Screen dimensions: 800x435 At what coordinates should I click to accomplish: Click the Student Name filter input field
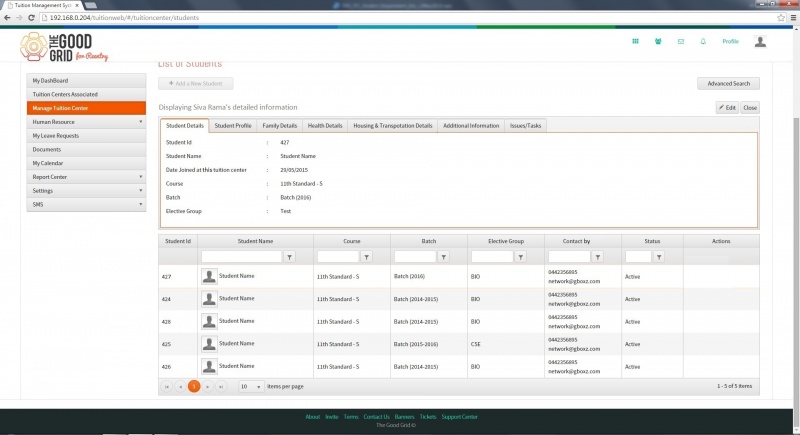tap(241, 257)
